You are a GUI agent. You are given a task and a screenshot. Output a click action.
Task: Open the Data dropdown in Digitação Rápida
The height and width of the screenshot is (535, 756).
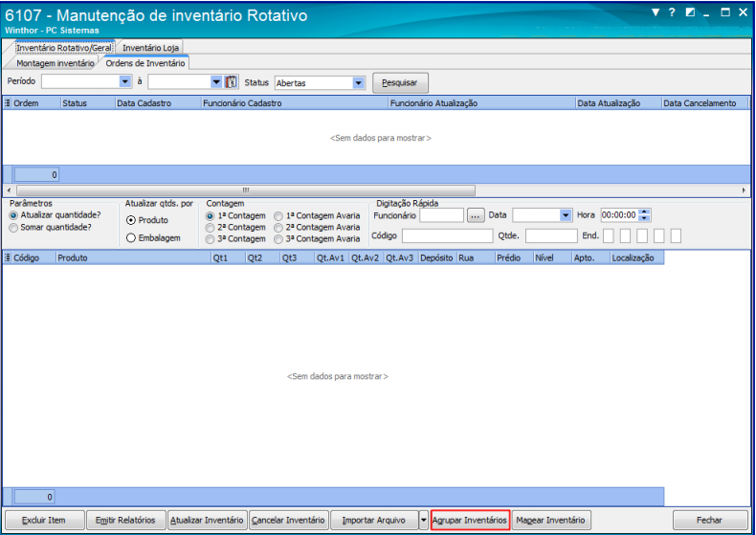pos(566,215)
